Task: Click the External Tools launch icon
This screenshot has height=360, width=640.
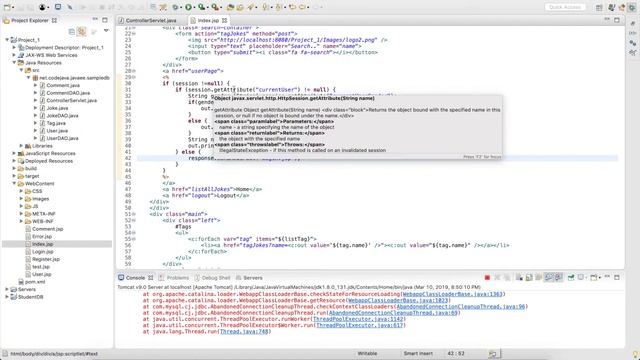Action: (214, 7)
